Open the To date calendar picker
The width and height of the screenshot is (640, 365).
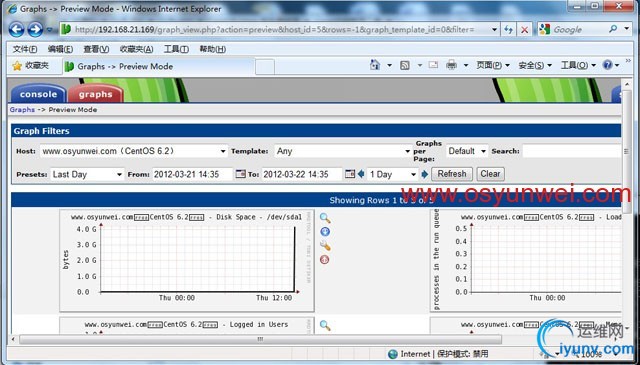(x=350, y=174)
